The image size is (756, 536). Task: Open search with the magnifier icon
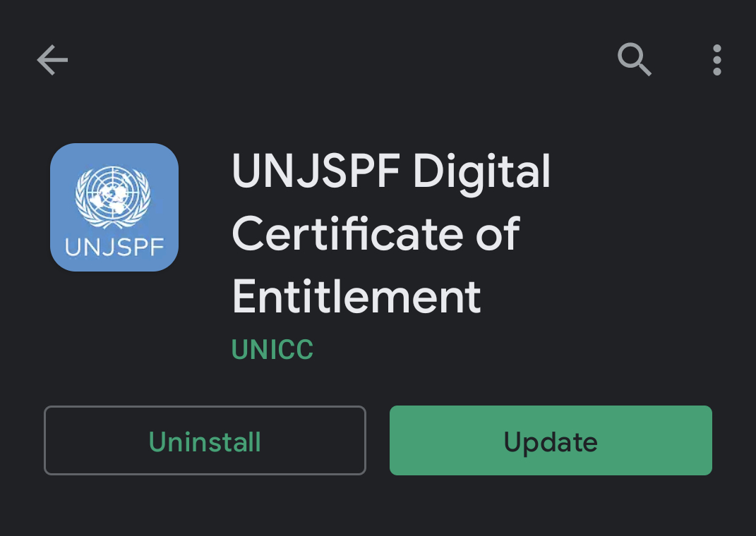pos(634,60)
